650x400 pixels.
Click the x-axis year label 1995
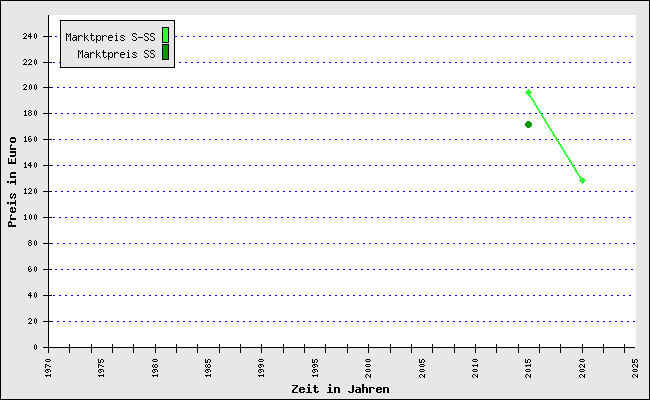pos(315,368)
